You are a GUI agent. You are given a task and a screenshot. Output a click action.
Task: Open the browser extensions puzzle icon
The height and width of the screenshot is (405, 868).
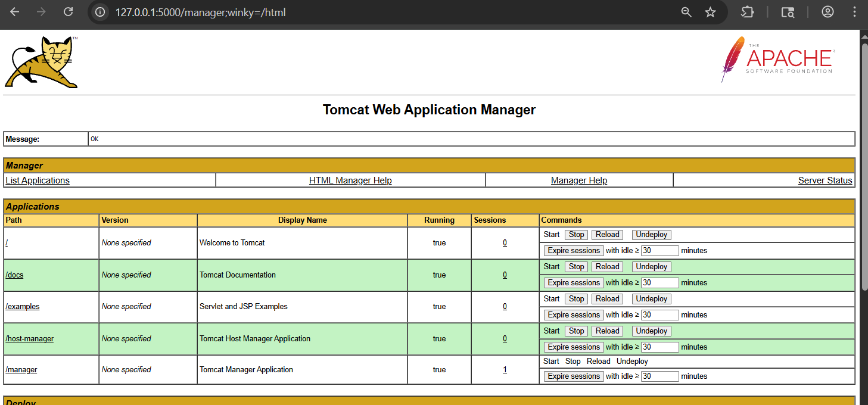click(x=747, y=12)
